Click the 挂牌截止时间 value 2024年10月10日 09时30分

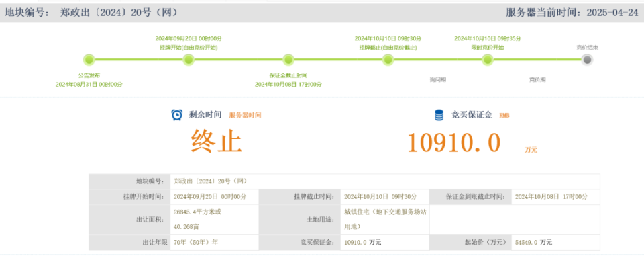[380, 196]
